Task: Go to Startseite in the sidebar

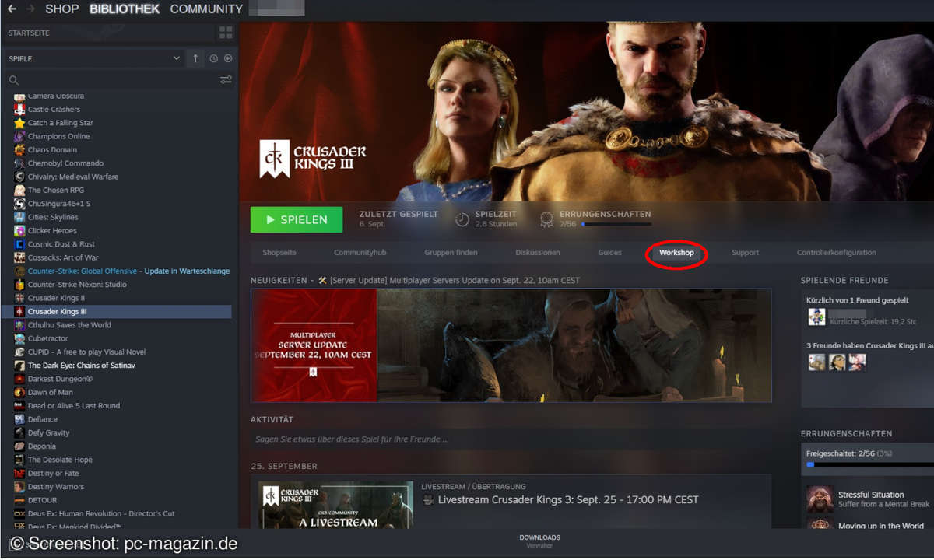Action: point(29,33)
